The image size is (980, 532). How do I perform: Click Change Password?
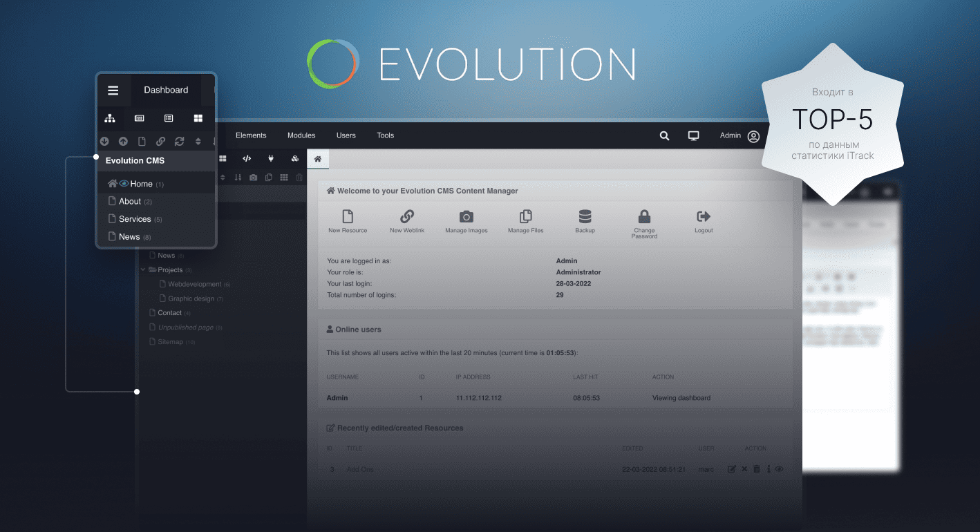click(x=644, y=225)
